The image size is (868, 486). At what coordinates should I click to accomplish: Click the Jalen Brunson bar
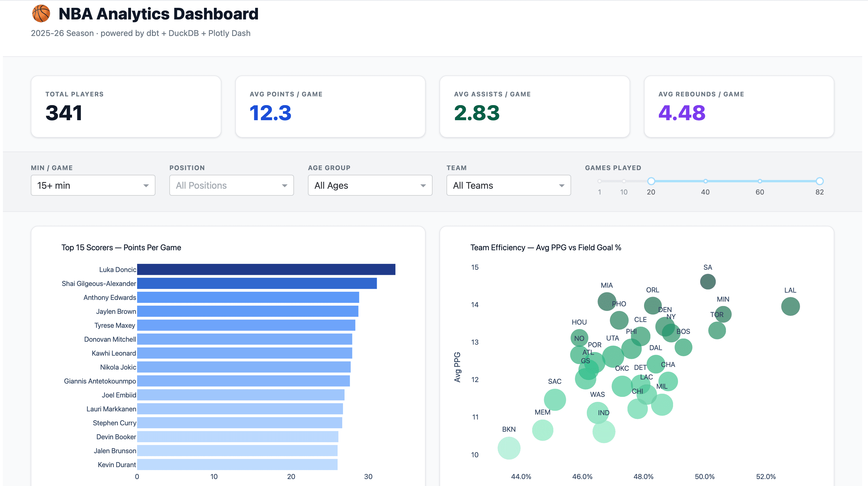click(x=237, y=451)
